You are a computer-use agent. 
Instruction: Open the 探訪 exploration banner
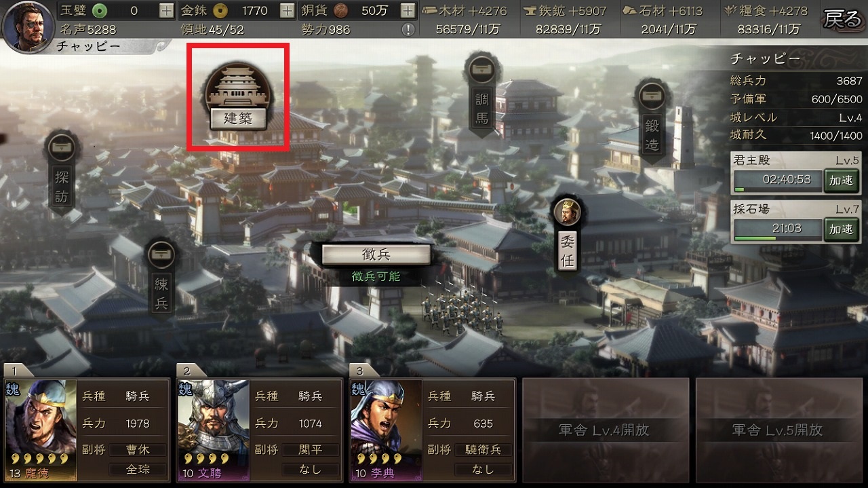(62, 174)
